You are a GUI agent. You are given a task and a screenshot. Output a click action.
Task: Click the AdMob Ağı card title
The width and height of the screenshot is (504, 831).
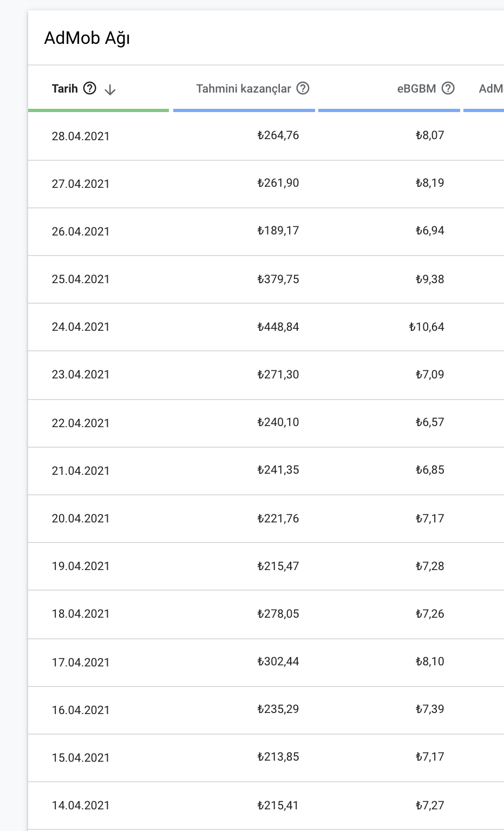(87, 38)
